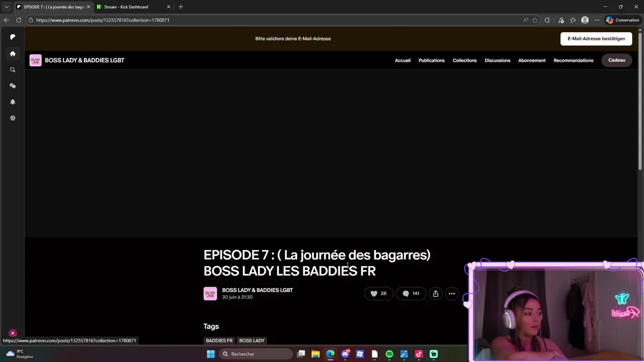Open a new browser tab

(181, 7)
